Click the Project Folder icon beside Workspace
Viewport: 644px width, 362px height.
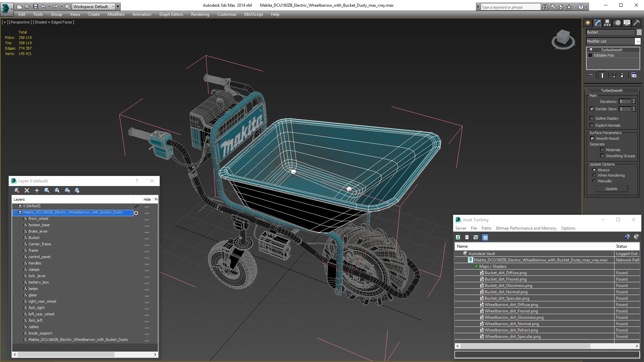pos(68,6)
